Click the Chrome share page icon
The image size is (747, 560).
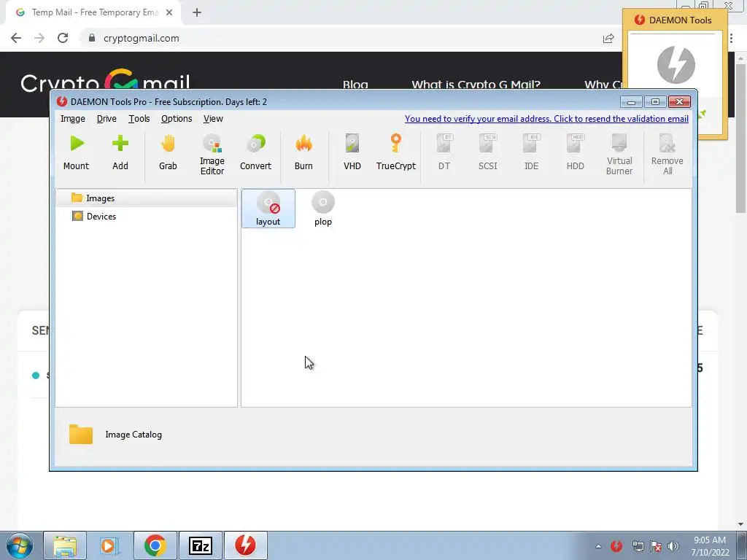coord(608,38)
